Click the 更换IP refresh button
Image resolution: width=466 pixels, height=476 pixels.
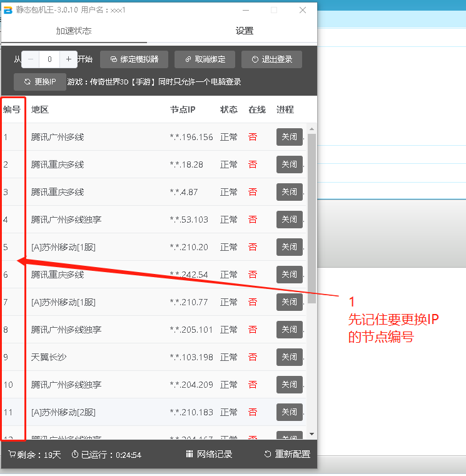coord(40,82)
